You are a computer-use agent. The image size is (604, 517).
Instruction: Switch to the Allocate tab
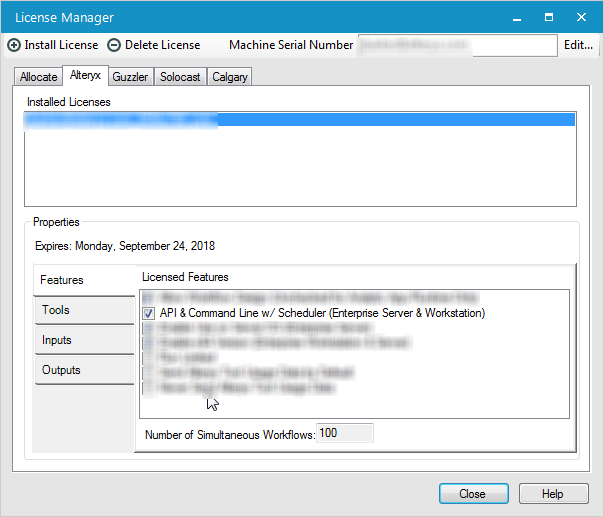[39, 77]
